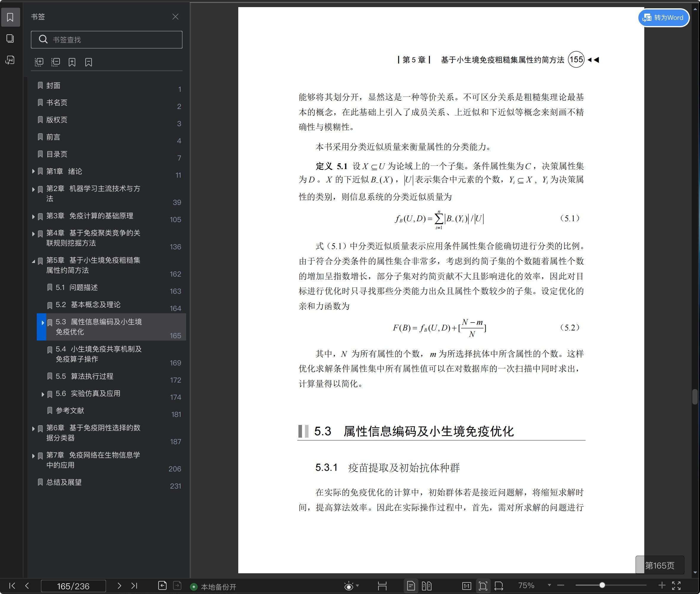The image size is (700, 594).
Task: Expand 5.6 实验仿真及应用 bookmark
Action: (43, 394)
